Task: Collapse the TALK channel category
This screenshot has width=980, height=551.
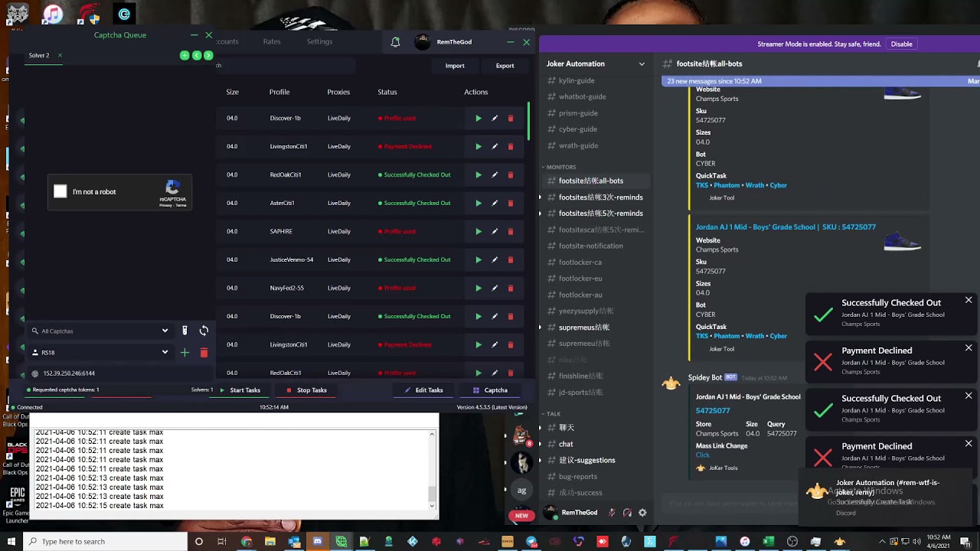Action: [x=553, y=414]
